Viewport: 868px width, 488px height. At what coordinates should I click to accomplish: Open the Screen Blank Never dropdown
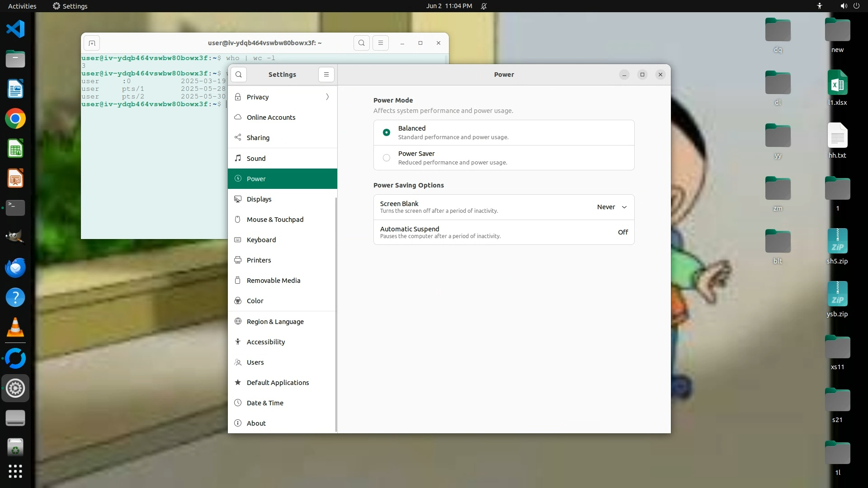tap(612, 207)
